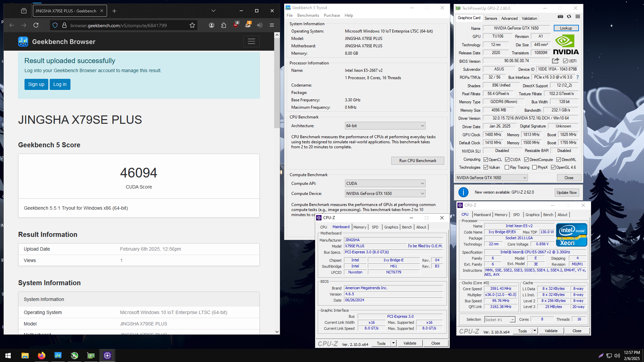The height and width of the screenshot is (362, 644).
Task: Open SPD tab in right CPU-Z window
Action: point(516,215)
